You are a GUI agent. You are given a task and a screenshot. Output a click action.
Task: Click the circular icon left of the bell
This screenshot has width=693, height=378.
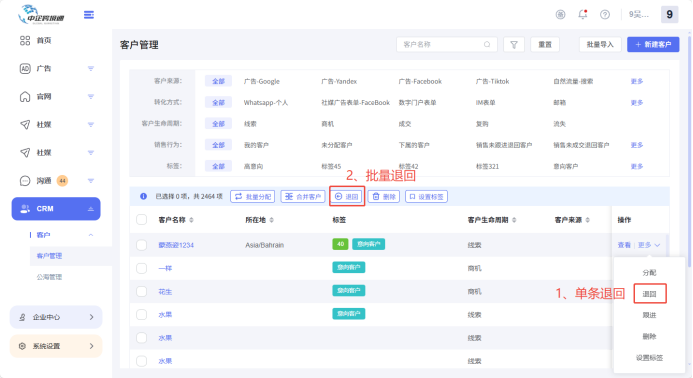pos(560,15)
